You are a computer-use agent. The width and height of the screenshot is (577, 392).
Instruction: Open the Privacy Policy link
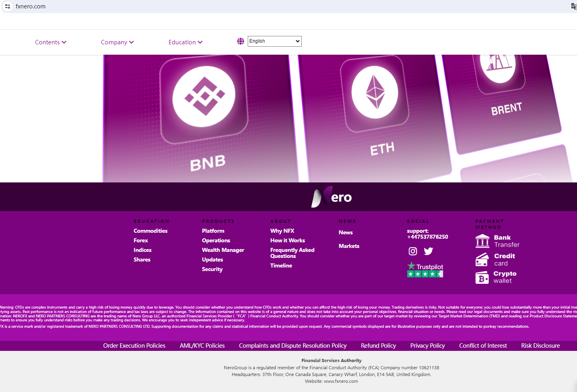(428, 346)
